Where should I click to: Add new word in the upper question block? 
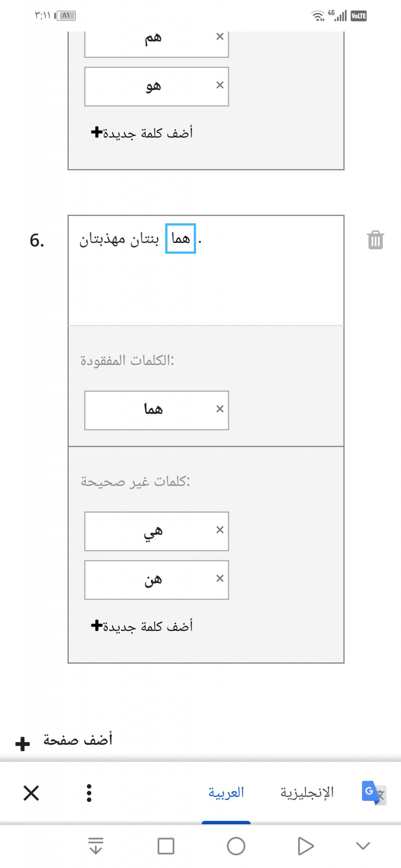point(142,133)
